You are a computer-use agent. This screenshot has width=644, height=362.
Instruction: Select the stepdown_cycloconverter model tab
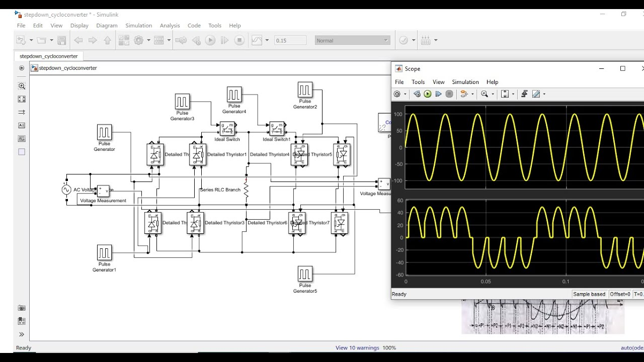click(x=49, y=56)
